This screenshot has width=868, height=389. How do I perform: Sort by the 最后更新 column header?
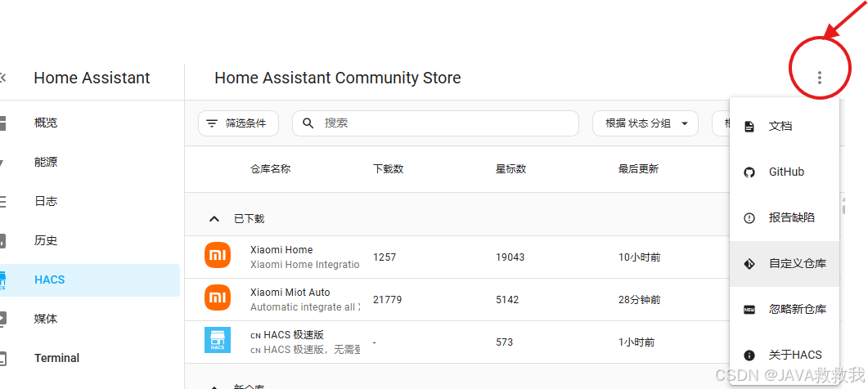tap(638, 169)
